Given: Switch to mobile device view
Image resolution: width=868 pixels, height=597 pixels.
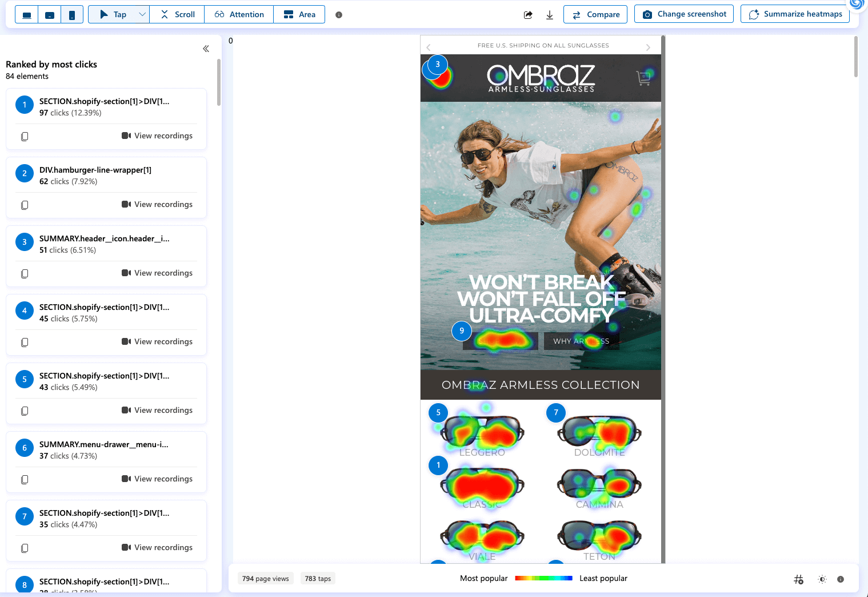Looking at the screenshot, I should (72, 15).
